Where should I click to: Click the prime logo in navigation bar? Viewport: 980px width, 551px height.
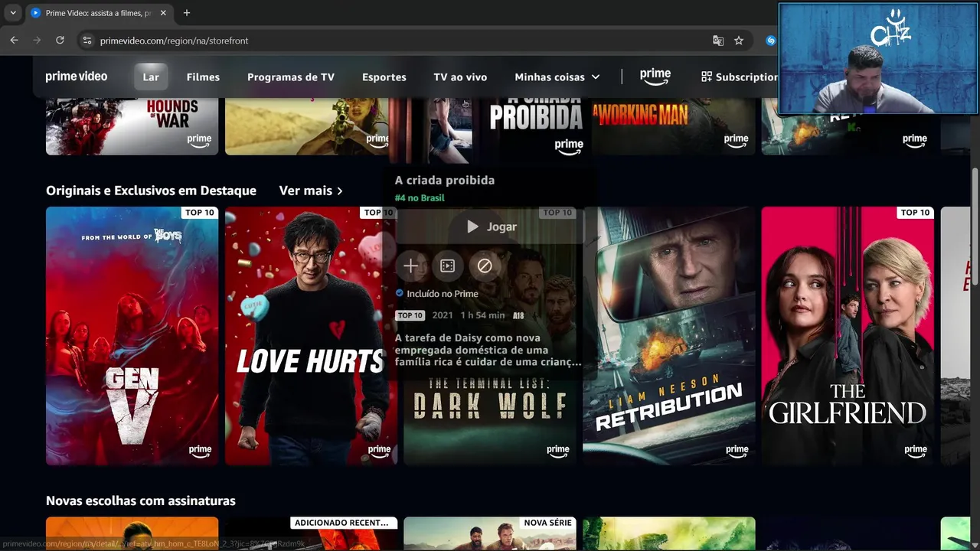click(655, 77)
